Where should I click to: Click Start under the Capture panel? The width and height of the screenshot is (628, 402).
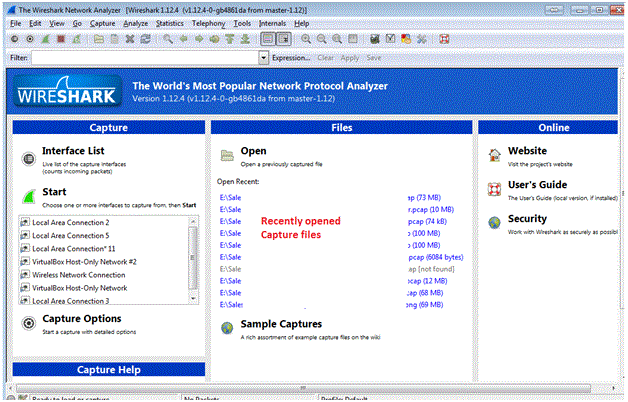54,192
